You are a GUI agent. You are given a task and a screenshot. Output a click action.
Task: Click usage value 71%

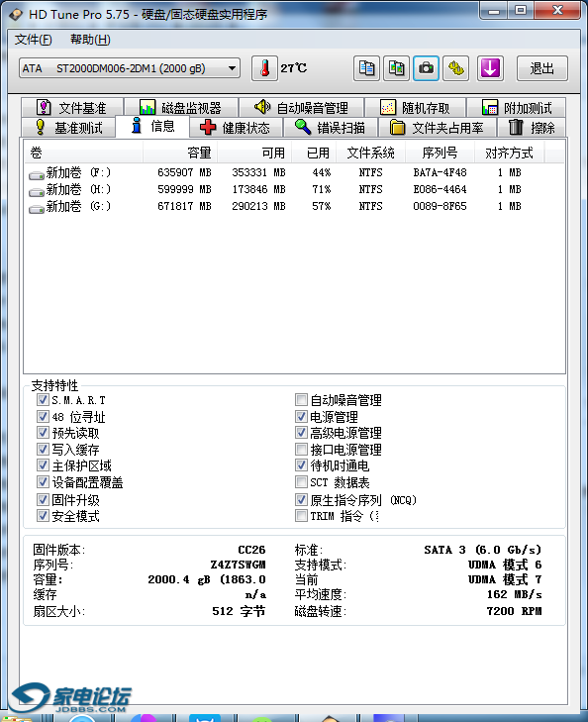coord(321,189)
